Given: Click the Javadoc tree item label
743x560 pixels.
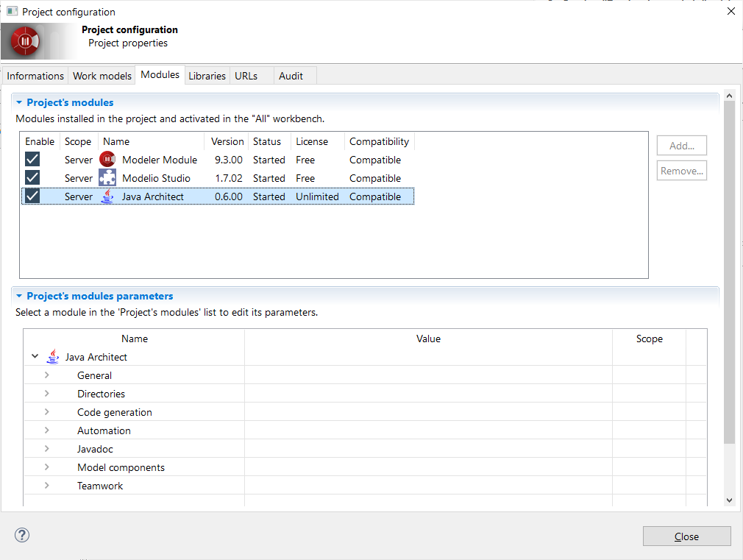Looking at the screenshot, I should (x=95, y=449).
